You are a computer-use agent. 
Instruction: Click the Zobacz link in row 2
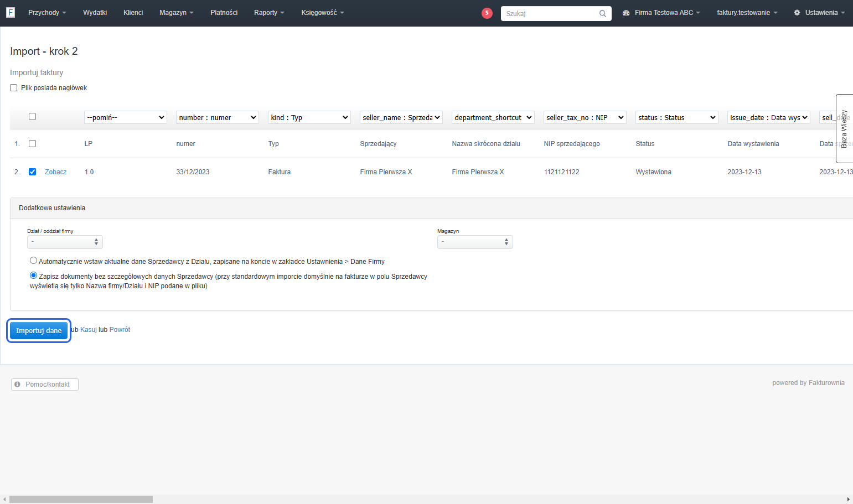click(55, 172)
